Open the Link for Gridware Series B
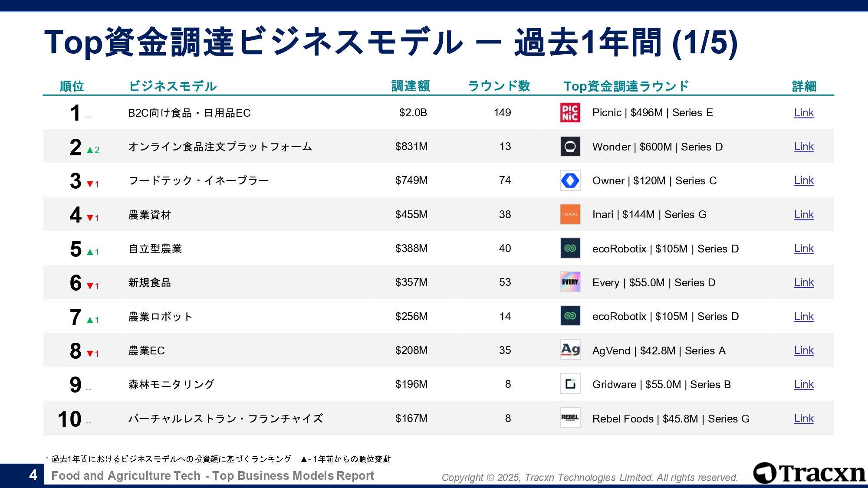The image size is (868, 488). click(803, 384)
